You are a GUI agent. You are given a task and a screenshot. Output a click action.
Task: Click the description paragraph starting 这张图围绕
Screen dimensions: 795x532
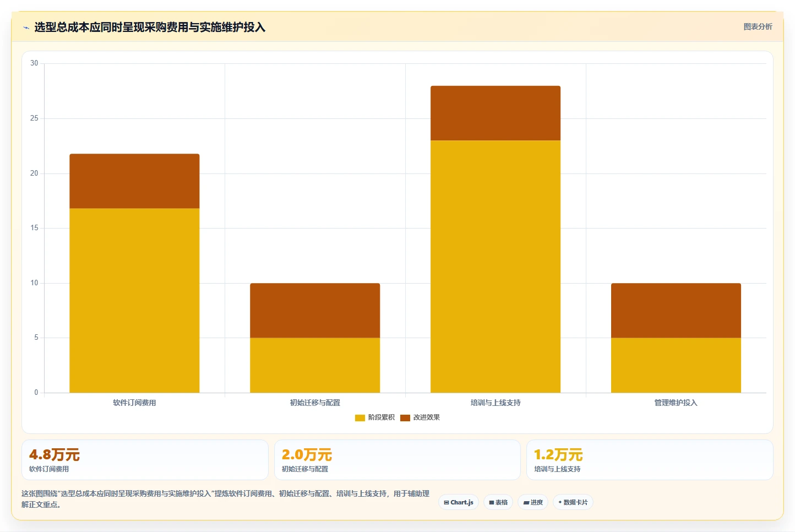click(x=225, y=499)
